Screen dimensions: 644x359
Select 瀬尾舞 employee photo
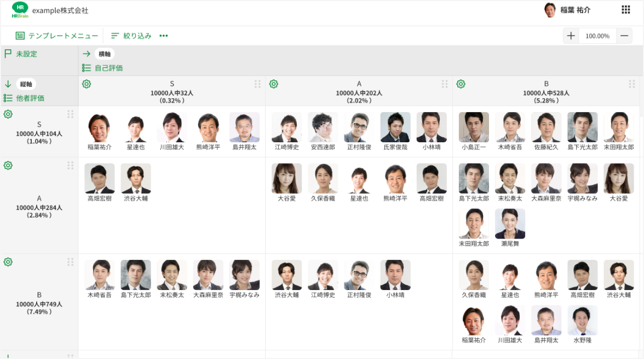click(x=510, y=224)
